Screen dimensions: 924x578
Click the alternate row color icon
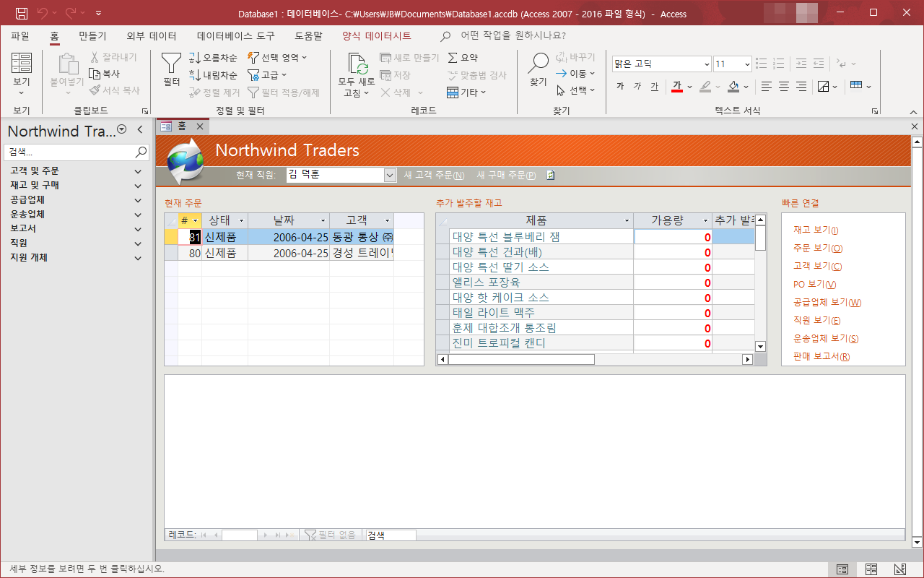point(824,87)
